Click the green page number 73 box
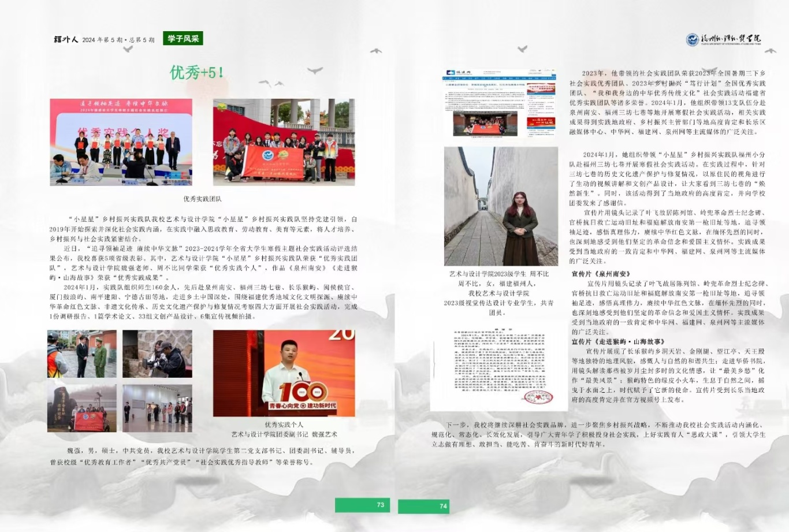Viewport: 789px width, 532px height. point(362,505)
